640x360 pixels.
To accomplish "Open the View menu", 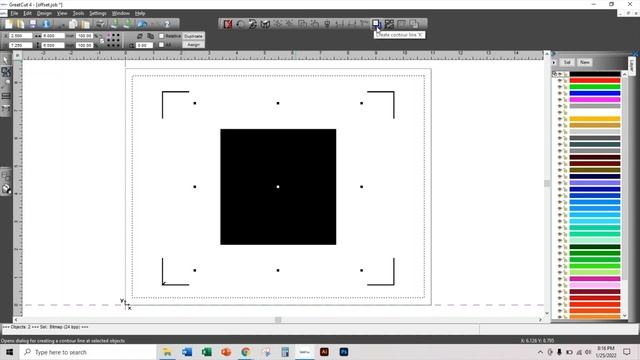I will click(x=62, y=13).
